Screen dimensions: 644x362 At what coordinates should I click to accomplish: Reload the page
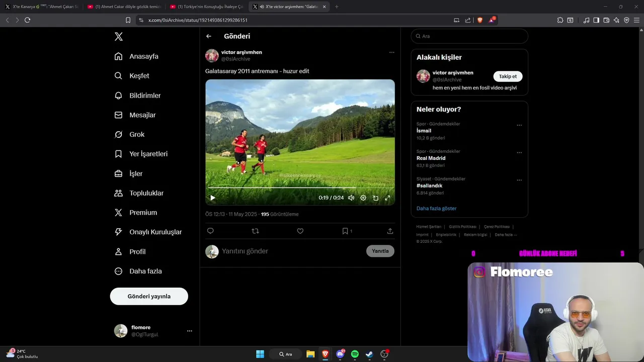[x=27, y=20]
